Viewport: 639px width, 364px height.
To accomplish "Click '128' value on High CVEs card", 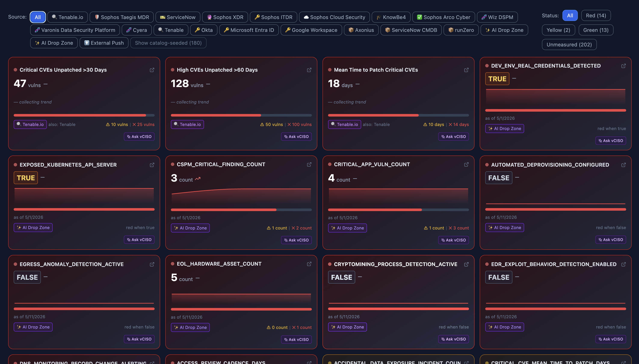I will [180, 83].
